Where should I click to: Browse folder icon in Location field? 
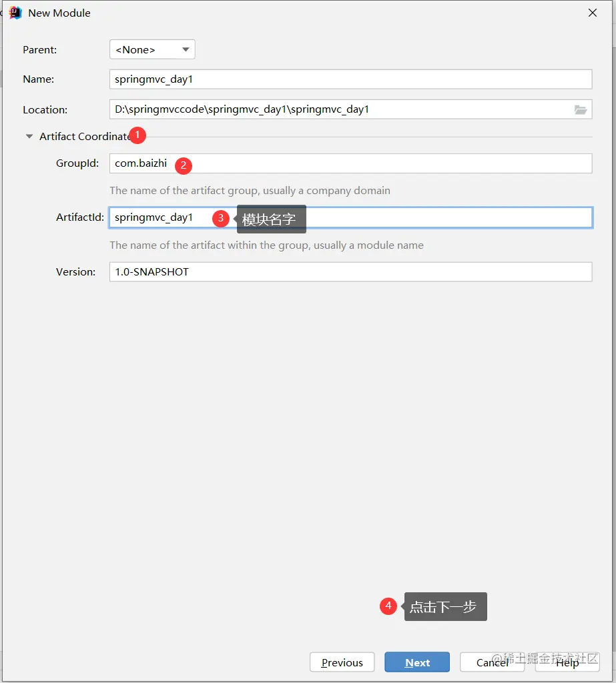[x=580, y=110]
